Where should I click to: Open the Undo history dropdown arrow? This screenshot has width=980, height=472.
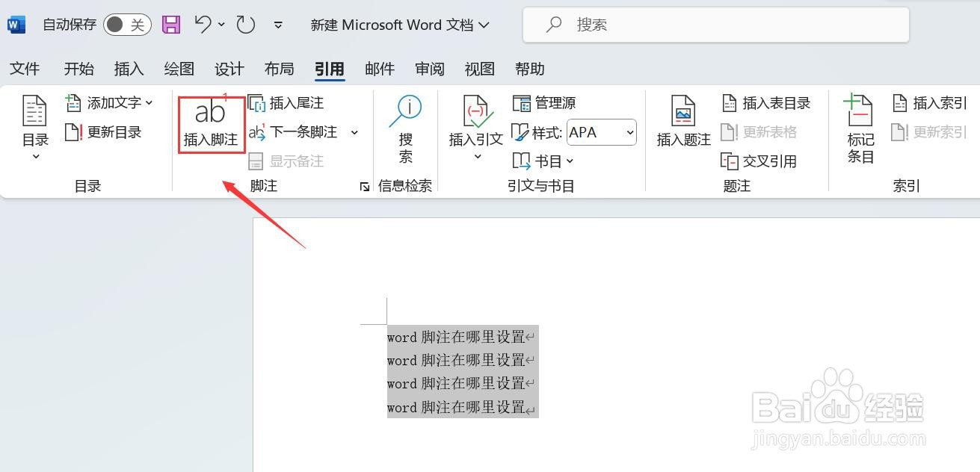coord(222,25)
